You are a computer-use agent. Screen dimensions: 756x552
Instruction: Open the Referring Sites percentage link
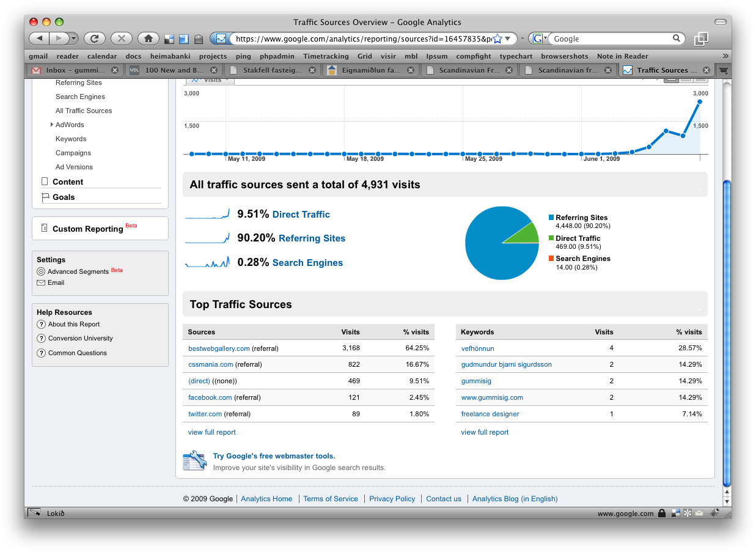[x=312, y=238]
